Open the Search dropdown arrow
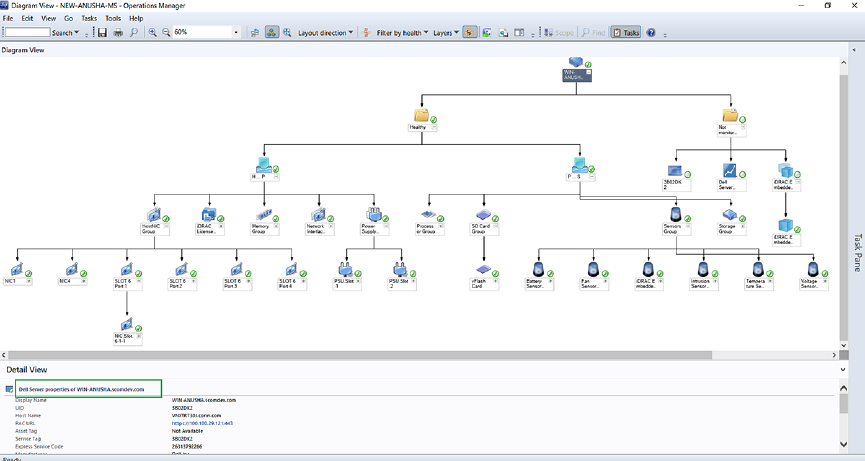 click(77, 33)
